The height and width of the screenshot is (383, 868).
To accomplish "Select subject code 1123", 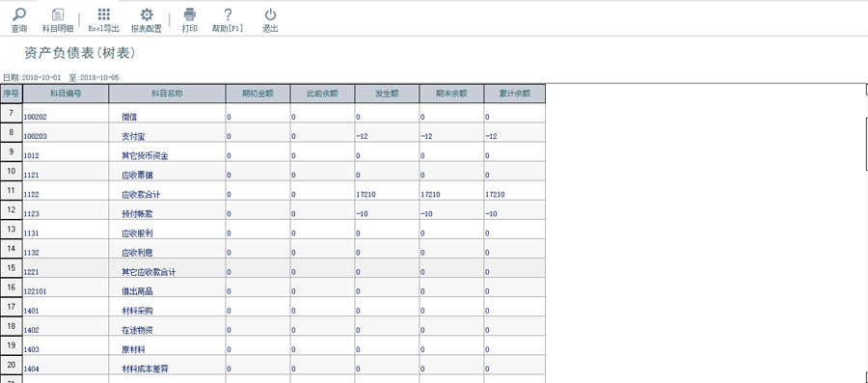I will (32, 214).
